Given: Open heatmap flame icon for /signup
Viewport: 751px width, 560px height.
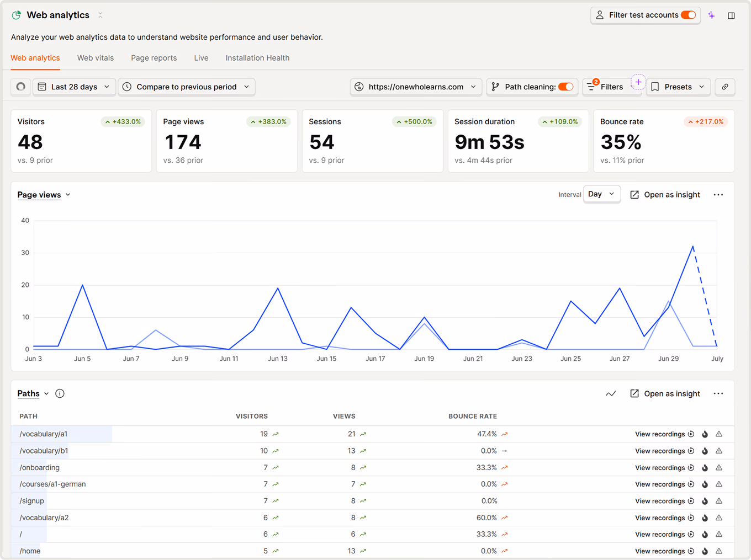Looking at the screenshot, I should (x=705, y=501).
